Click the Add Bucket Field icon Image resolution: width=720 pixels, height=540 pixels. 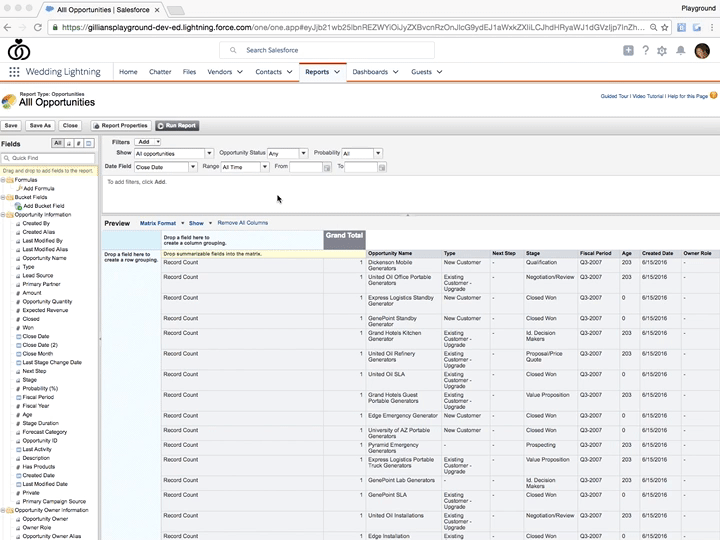(x=18, y=206)
